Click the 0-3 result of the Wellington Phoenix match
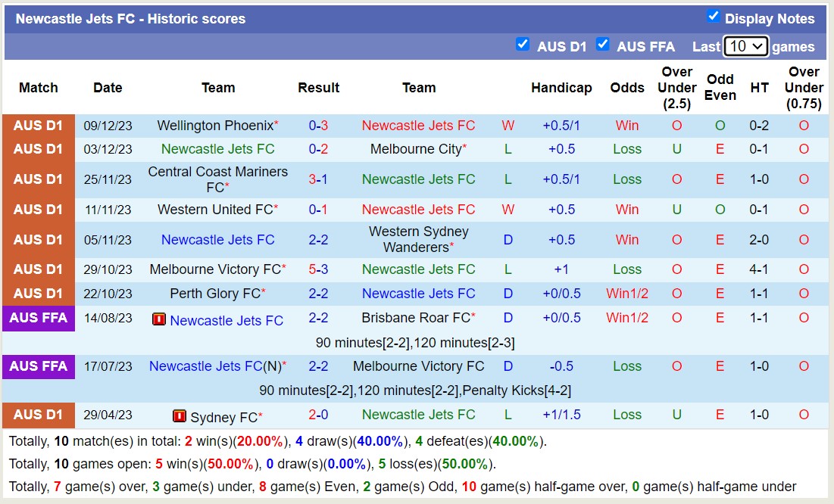Screen dimensions: 834x504 click(318, 125)
